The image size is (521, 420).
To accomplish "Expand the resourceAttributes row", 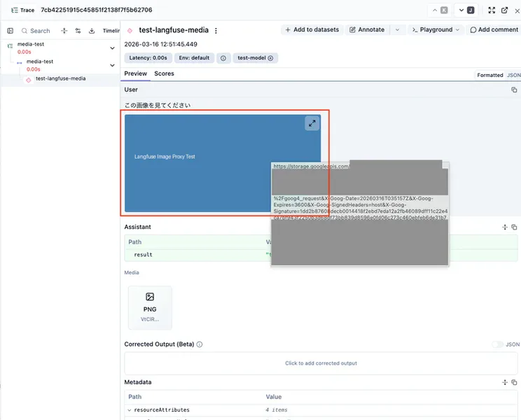I will click(130, 410).
